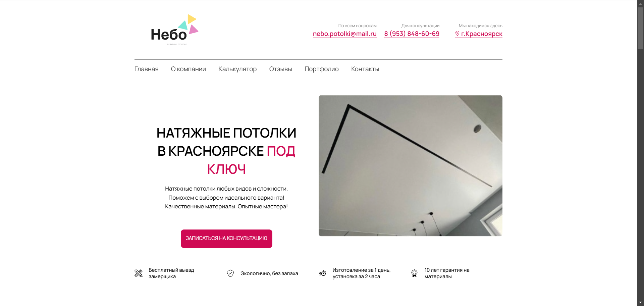Image resolution: width=644 pixels, height=306 pixels.
Task: Click the Небо logo
Action: click(x=174, y=30)
